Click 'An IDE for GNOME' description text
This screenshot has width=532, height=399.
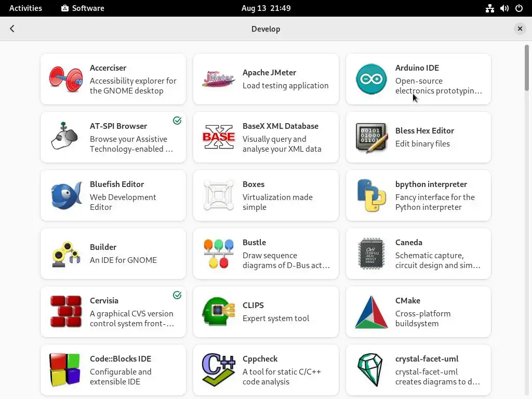pyautogui.click(x=123, y=260)
